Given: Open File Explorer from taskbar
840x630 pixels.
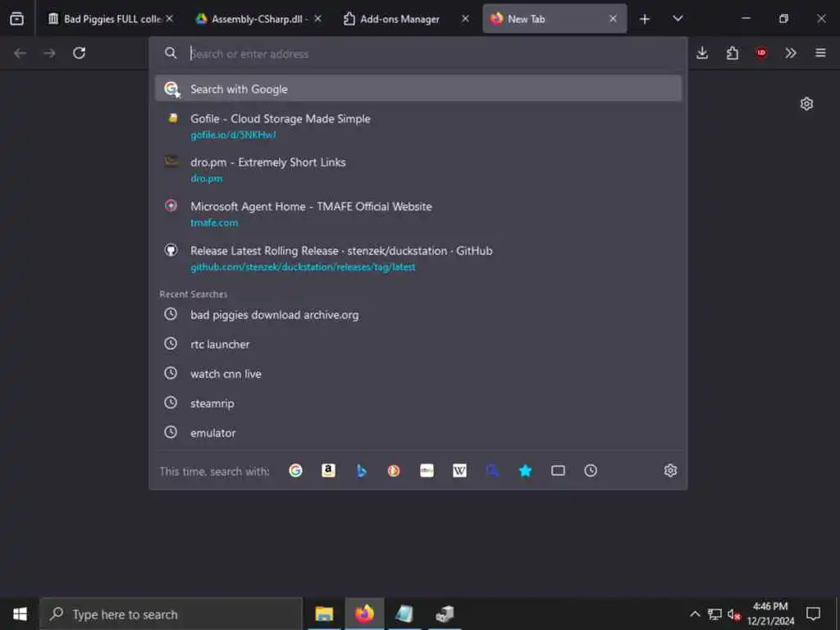Looking at the screenshot, I should [324, 614].
